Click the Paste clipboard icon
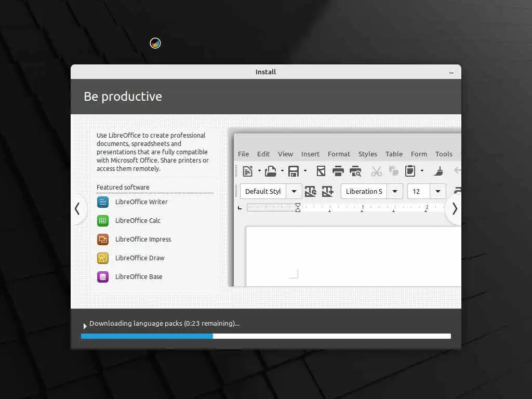The width and height of the screenshot is (532, 399). click(x=410, y=171)
